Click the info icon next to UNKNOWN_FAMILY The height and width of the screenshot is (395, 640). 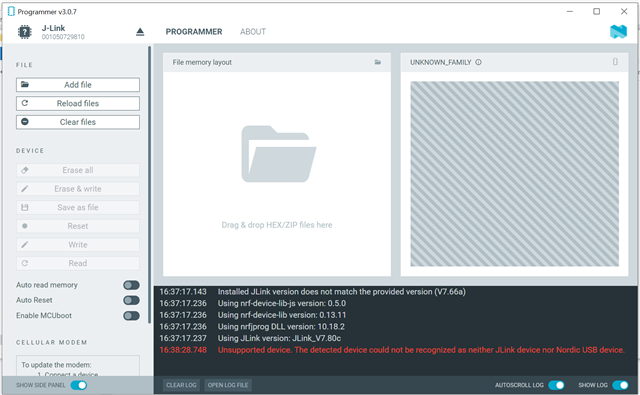tap(478, 62)
